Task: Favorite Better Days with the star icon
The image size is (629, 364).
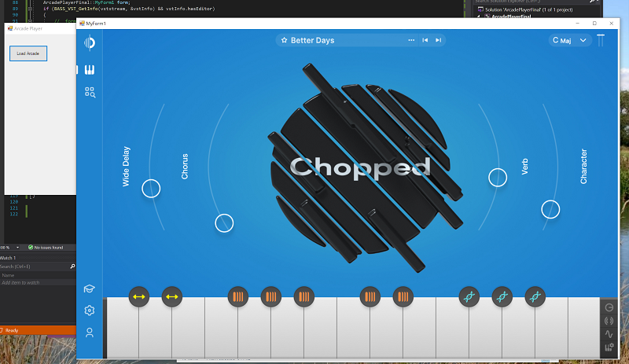Action: click(x=284, y=40)
